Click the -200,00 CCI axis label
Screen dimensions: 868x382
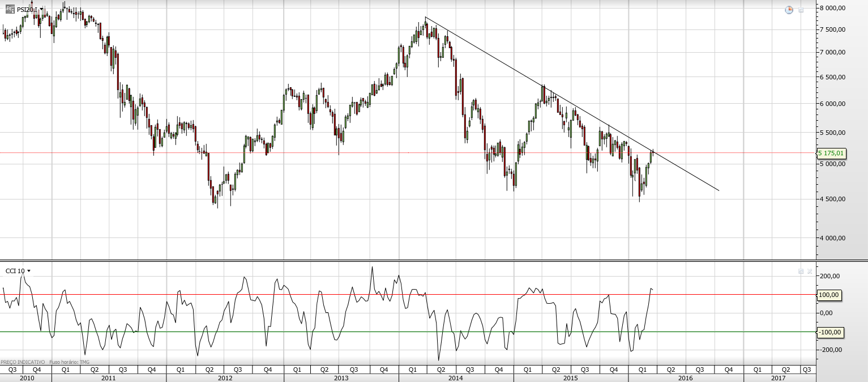pyautogui.click(x=830, y=350)
